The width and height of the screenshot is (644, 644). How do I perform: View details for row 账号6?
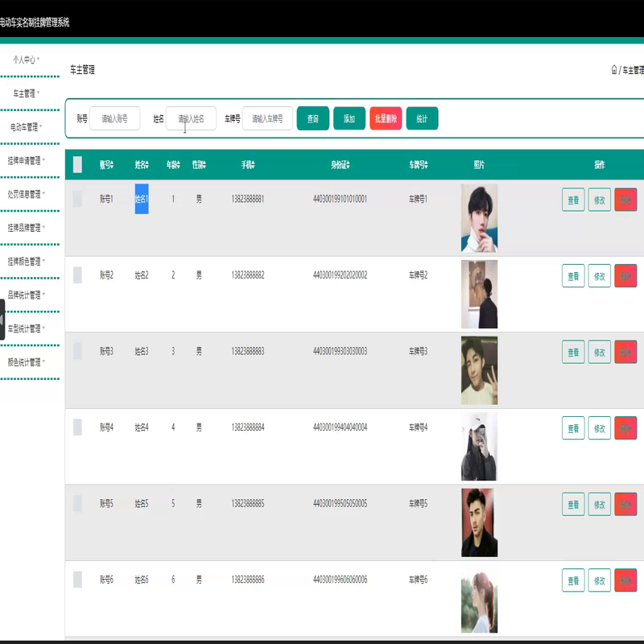pos(573,580)
